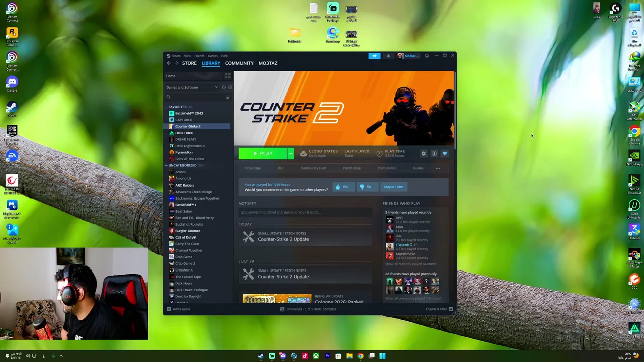The image size is (644, 362).
Task: Open the Games and Software filter dropdown
Action: tap(192, 87)
